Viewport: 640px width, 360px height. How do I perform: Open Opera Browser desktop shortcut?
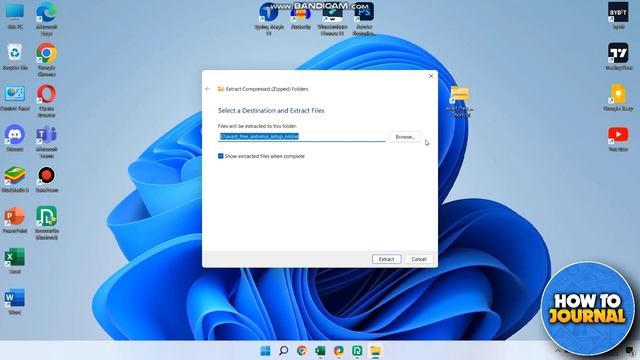coord(46,100)
